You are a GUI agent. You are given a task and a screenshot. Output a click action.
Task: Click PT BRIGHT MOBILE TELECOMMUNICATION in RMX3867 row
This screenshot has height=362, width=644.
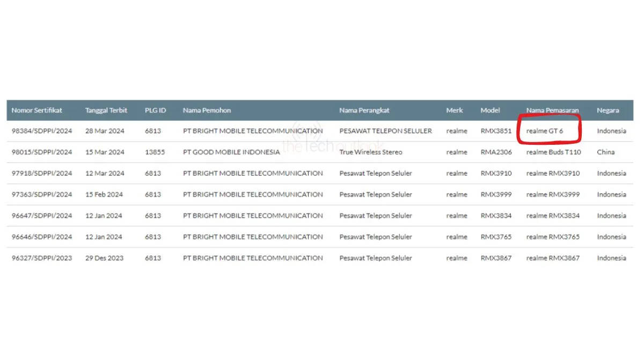coord(253,258)
